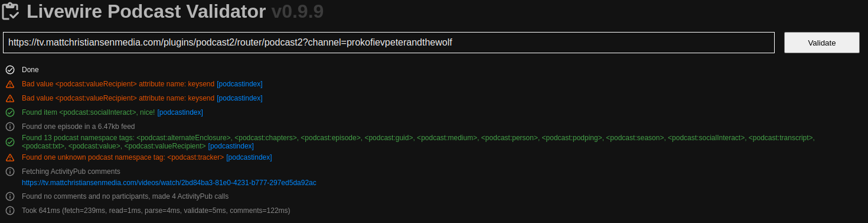
Task: Click info icon beside Took 641ms timing
Action: 10,211
